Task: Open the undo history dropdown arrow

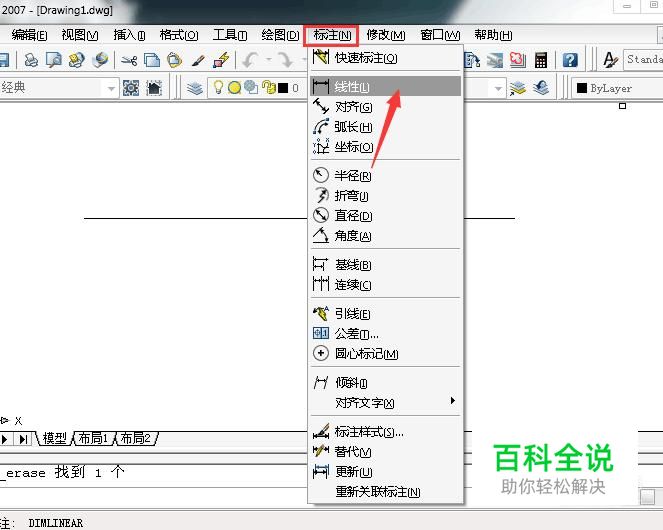Action: pyautogui.click(x=268, y=60)
